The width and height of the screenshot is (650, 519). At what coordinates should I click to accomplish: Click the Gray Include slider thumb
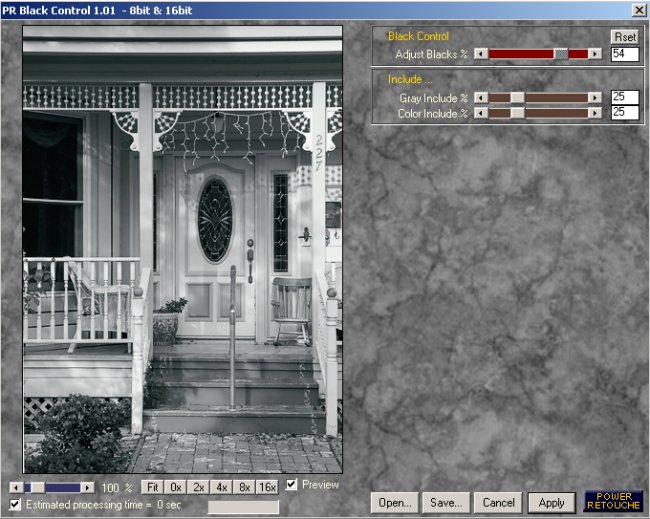517,98
